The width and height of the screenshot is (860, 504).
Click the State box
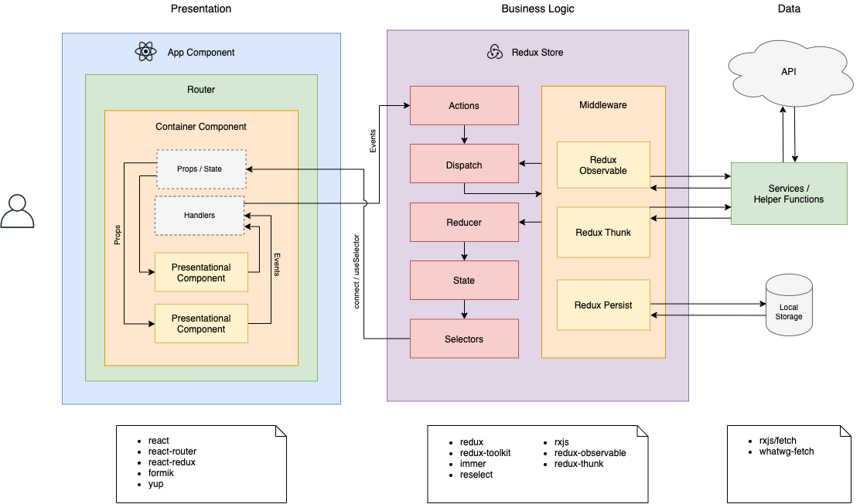(464, 281)
